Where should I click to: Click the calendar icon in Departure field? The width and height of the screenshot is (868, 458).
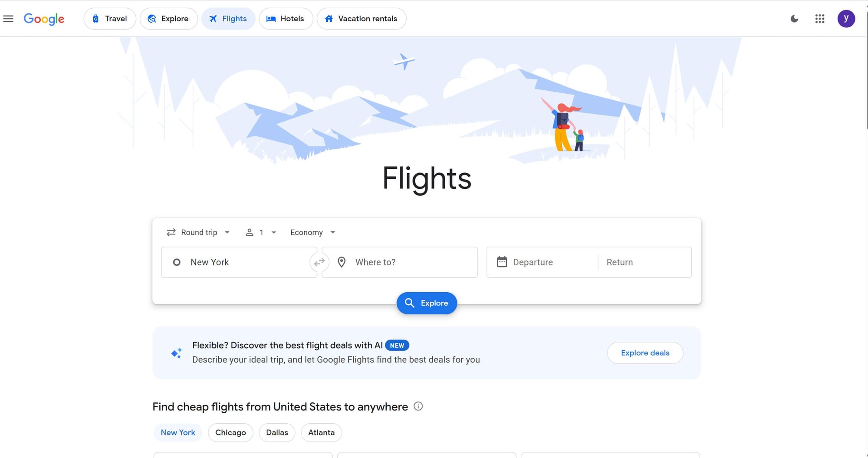502,262
